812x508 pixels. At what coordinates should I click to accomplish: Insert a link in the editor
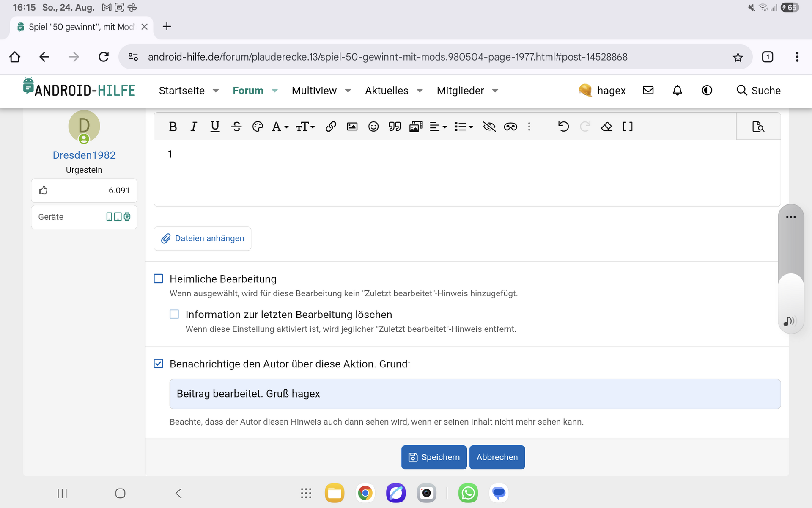[x=331, y=127]
